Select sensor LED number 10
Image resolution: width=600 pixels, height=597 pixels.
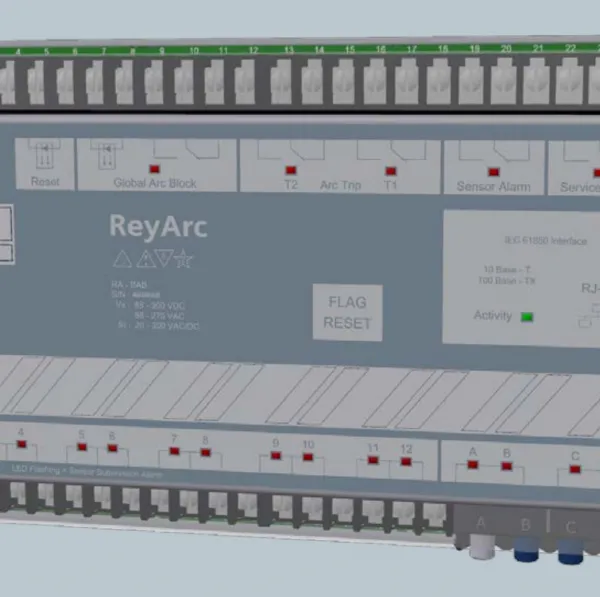tap(308, 457)
